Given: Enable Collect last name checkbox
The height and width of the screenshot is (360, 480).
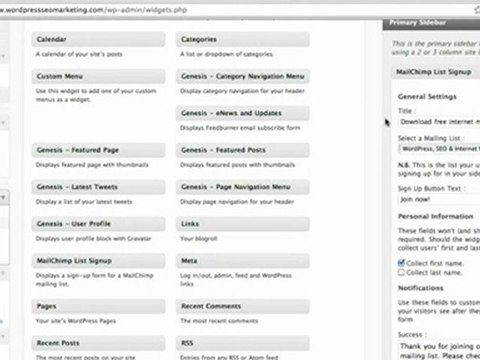Looking at the screenshot, I should click(401, 273).
